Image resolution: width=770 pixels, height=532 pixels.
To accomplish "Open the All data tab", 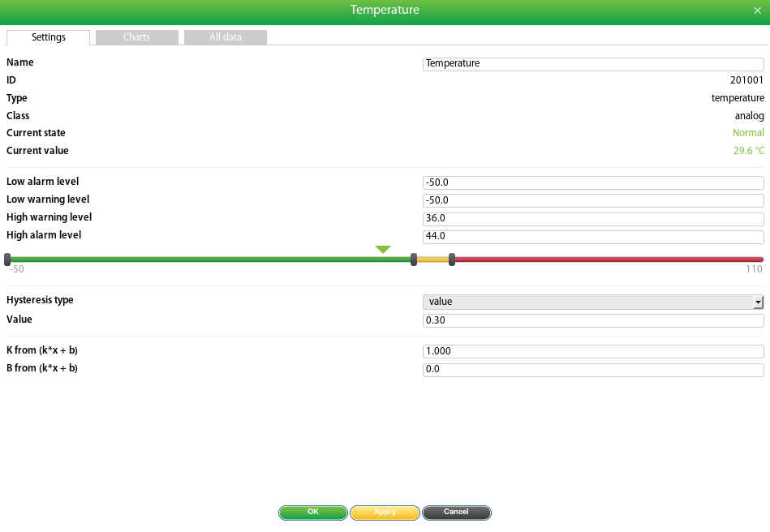I will (x=226, y=37).
